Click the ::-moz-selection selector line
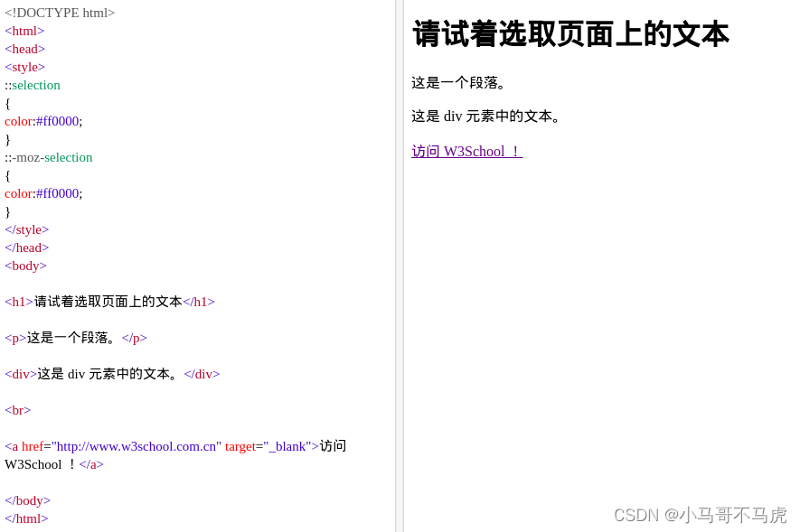Image resolution: width=800 pixels, height=532 pixels. pos(49,157)
